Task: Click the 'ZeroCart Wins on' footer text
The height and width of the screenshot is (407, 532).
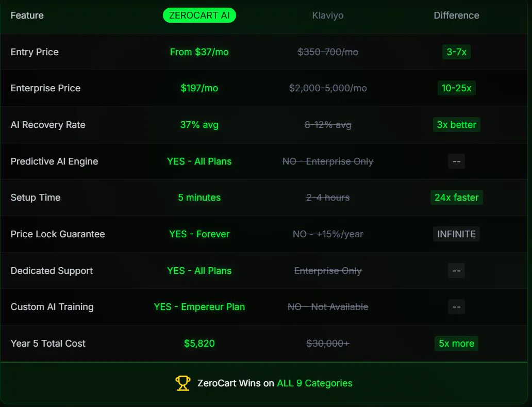Action: pyautogui.click(x=236, y=383)
